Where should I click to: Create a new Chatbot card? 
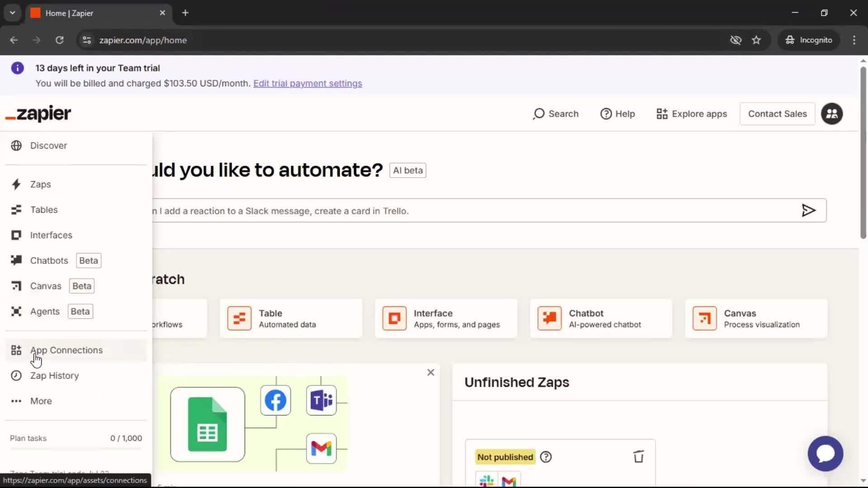click(601, 319)
